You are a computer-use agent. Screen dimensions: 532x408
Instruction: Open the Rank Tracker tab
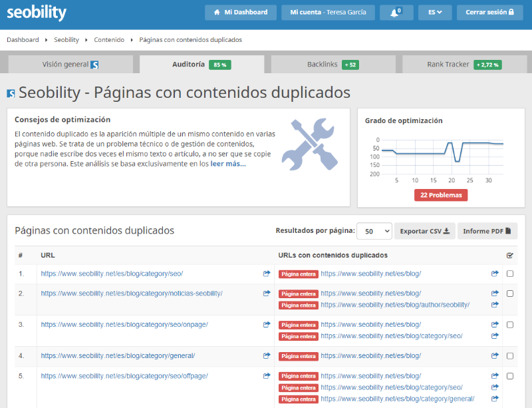[464, 65]
